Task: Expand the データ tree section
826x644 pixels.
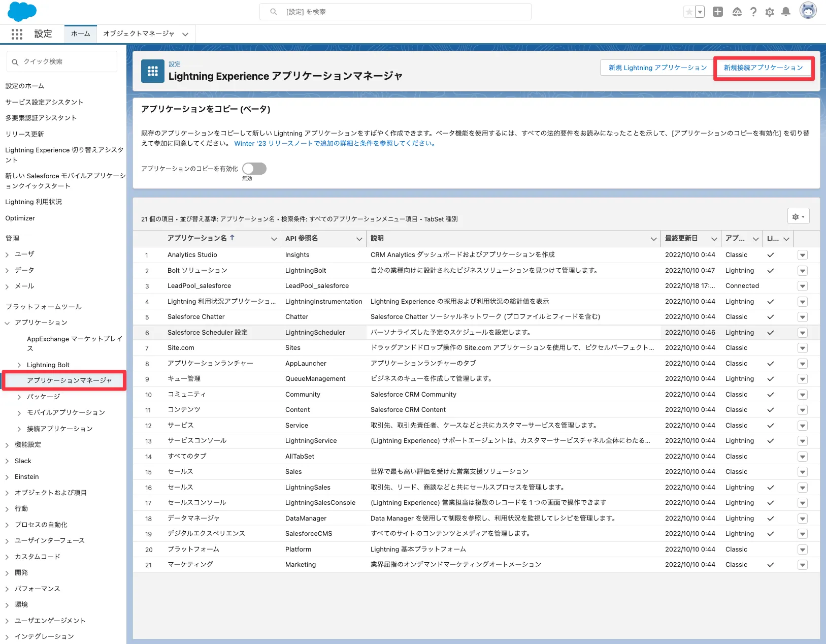Action: [x=7, y=271]
